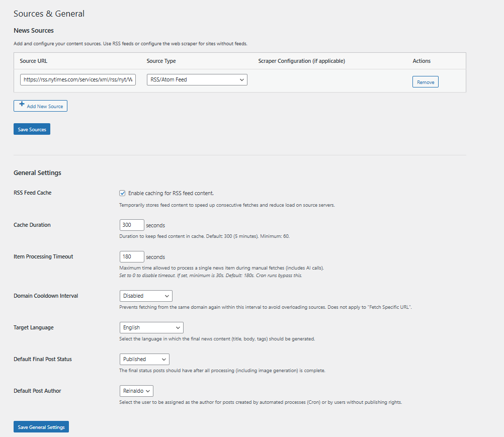
Task: Click the Scraper Configuration column header
Action: [301, 61]
